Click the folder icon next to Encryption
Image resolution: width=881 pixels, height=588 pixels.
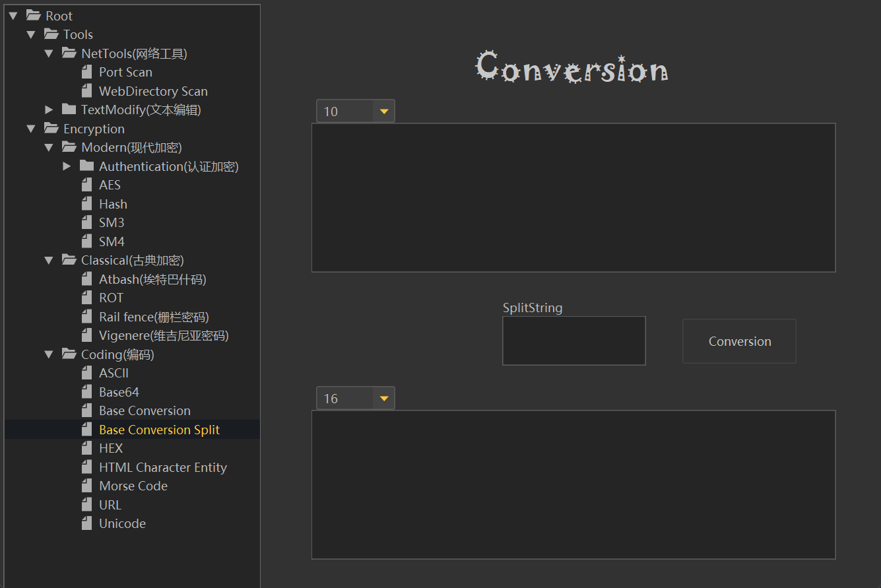(x=51, y=129)
